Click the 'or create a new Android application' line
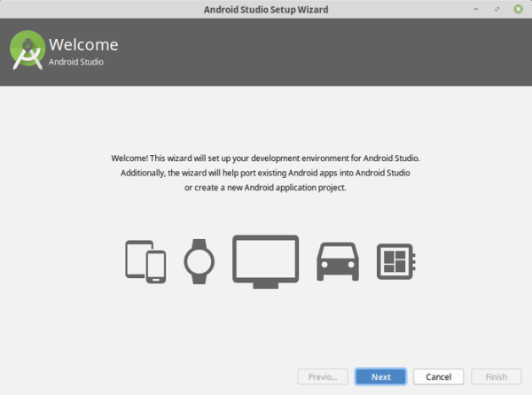532x395 pixels. [265, 188]
